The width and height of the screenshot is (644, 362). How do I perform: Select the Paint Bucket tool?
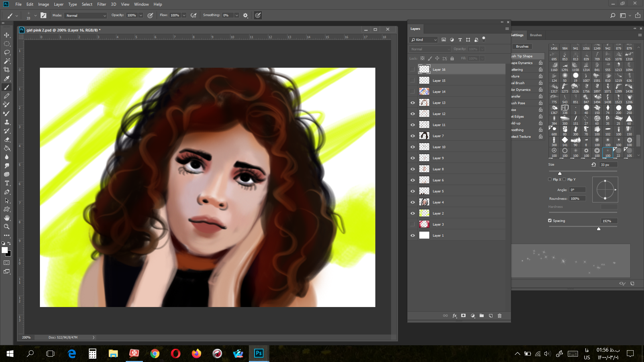pos(7,148)
